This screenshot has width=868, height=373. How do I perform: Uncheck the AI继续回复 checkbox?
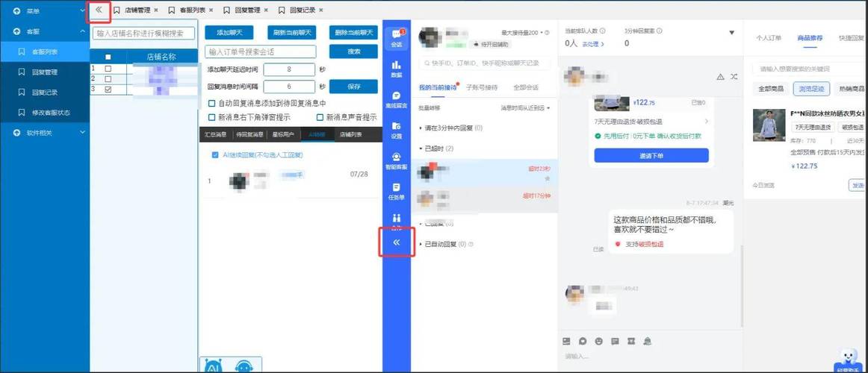tap(215, 155)
